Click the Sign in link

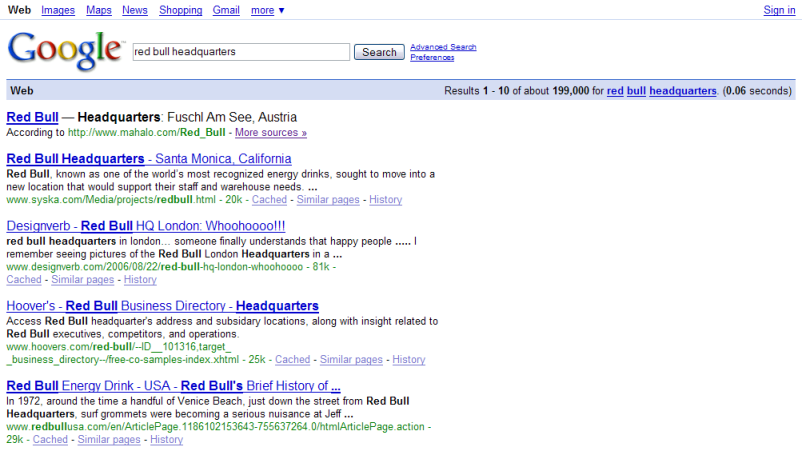779,10
